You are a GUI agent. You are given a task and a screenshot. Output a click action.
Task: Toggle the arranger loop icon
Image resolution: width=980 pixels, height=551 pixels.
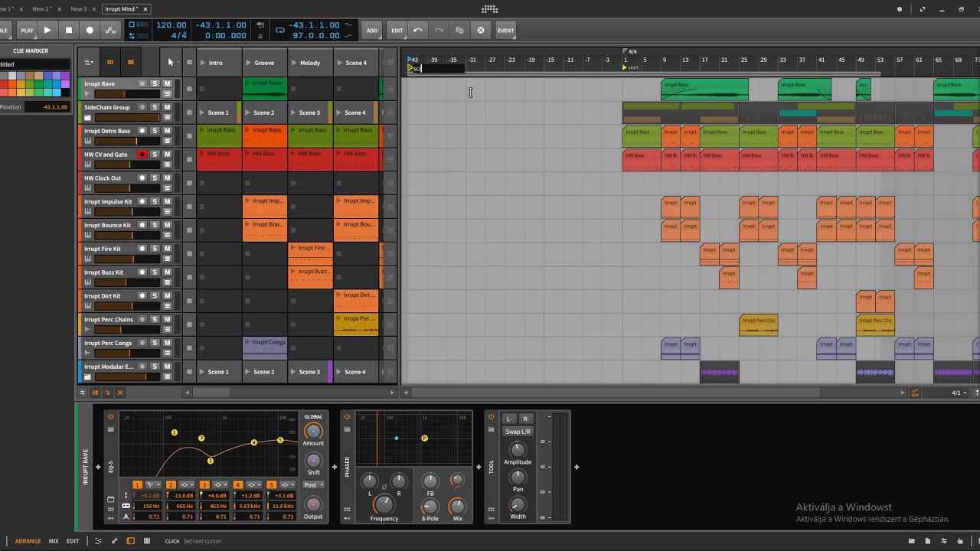[280, 30]
